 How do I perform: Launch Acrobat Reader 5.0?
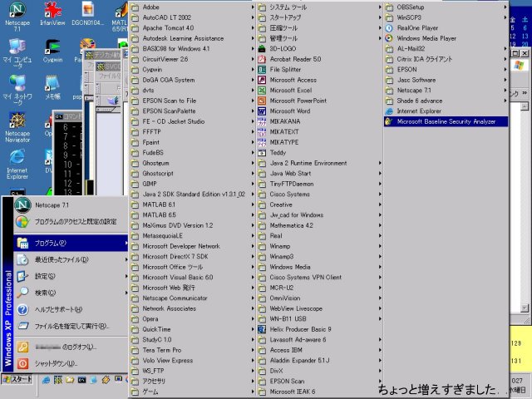[318, 59]
